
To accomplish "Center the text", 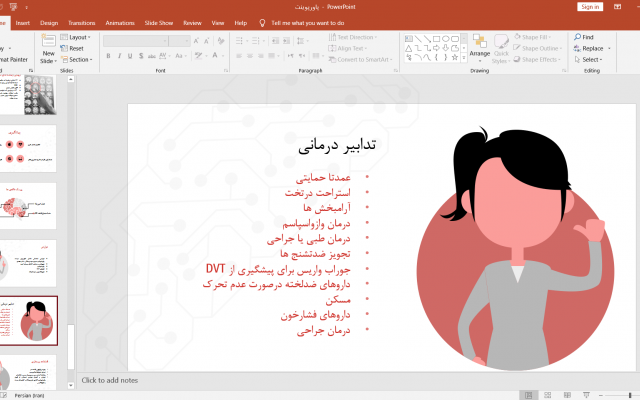I will [250, 56].
